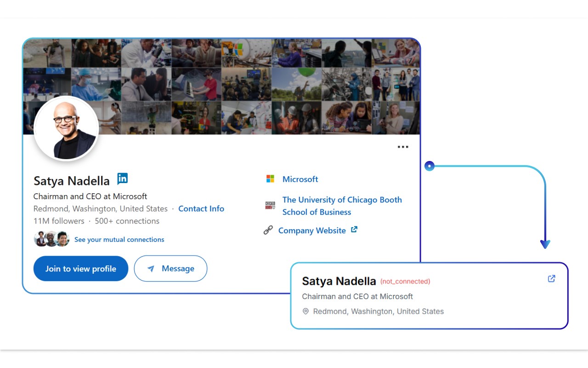Click the LinkedIn badge beside Satya Nadella
588x368 pixels.
tap(122, 178)
